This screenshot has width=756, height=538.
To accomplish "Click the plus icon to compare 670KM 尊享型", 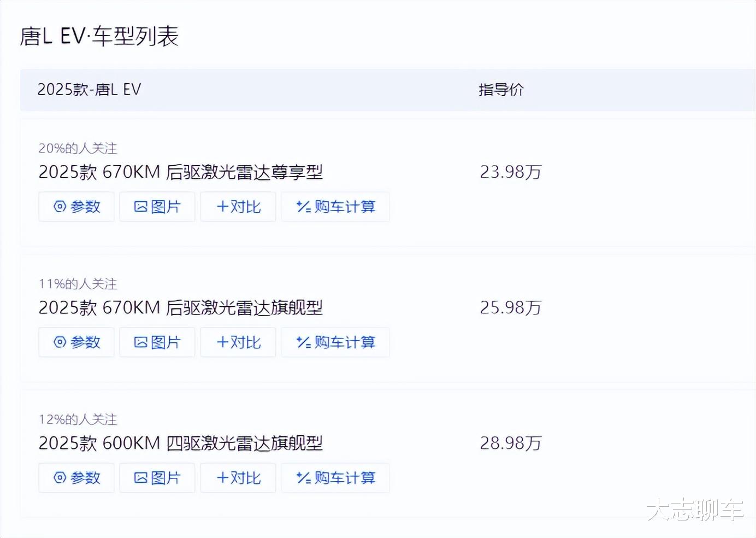I will coord(222,207).
